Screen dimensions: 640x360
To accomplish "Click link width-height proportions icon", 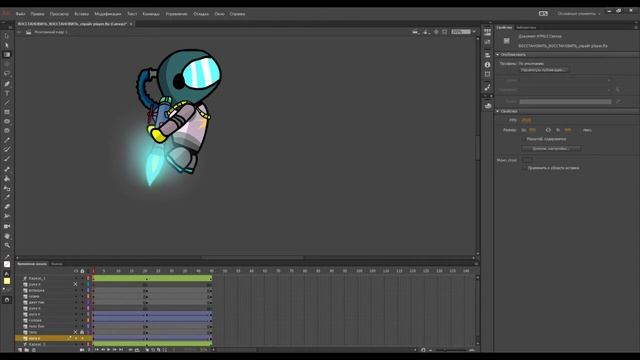I will click(548, 130).
